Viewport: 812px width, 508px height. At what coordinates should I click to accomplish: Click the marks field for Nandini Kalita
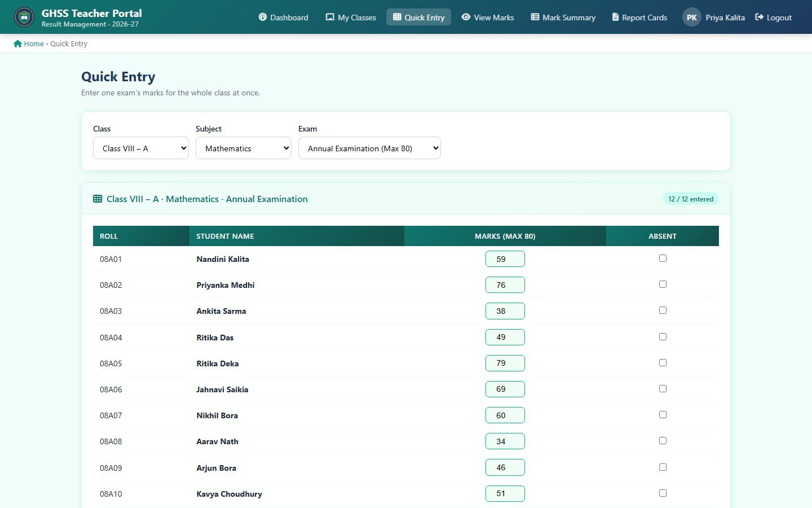click(505, 259)
